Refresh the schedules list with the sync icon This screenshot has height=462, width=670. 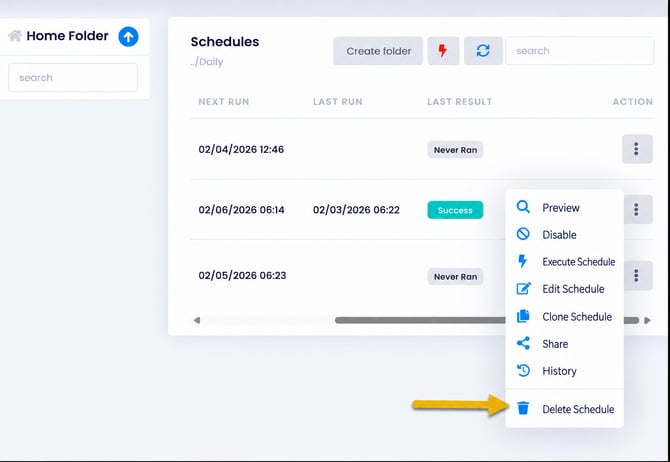483,51
